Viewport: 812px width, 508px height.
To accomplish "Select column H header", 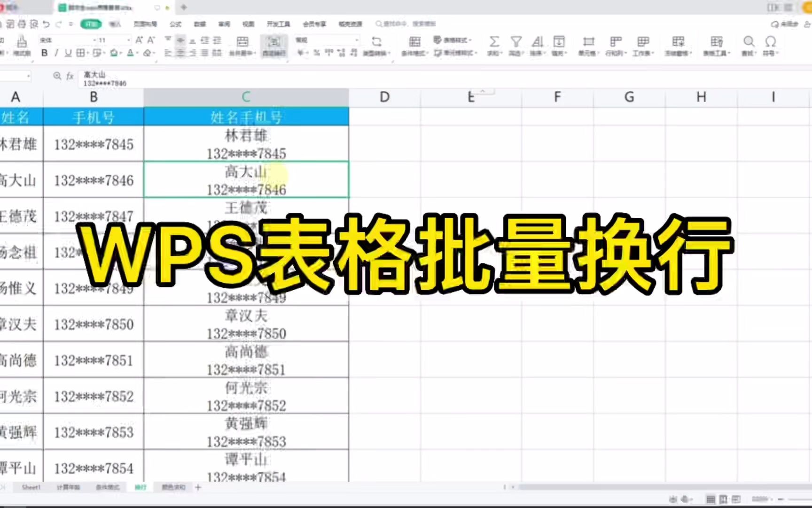I will pos(701,97).
